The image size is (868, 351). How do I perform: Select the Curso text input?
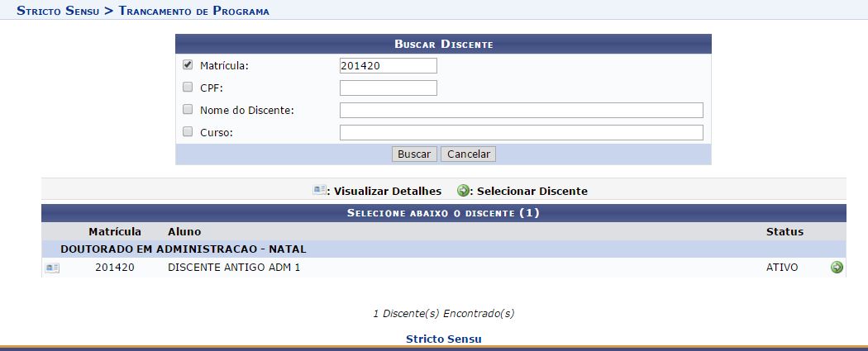[521, 133]
